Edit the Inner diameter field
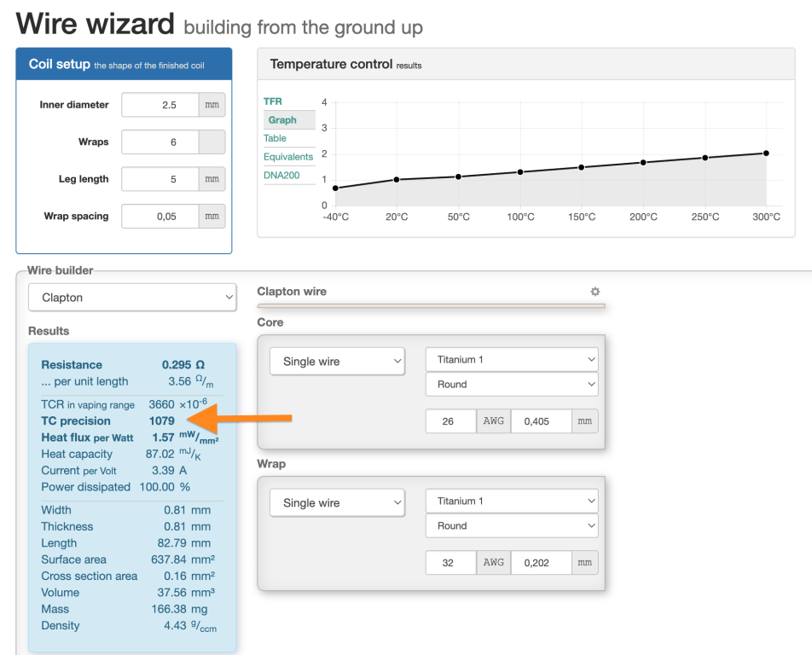Image resolution: width=812 pixels, height=655 pixels. coord(160,105)
